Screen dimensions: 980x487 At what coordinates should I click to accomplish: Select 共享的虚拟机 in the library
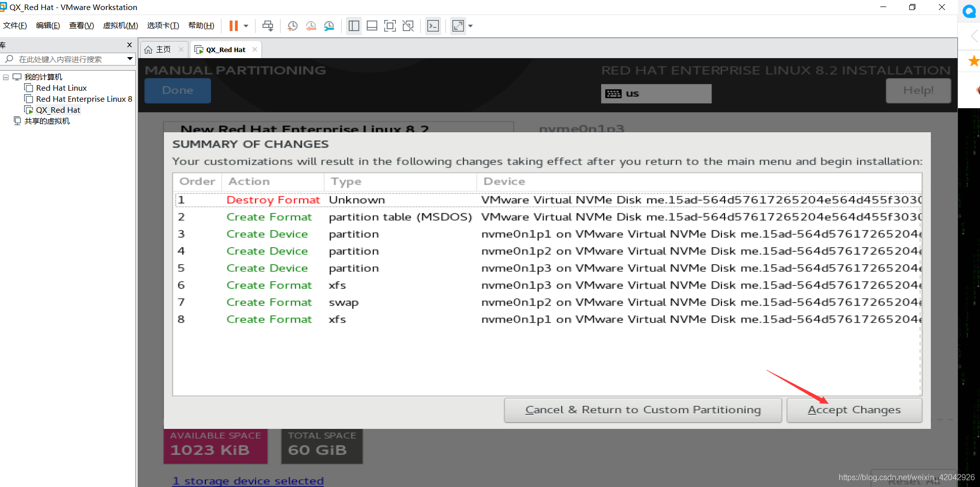click(x=47, y=121)
